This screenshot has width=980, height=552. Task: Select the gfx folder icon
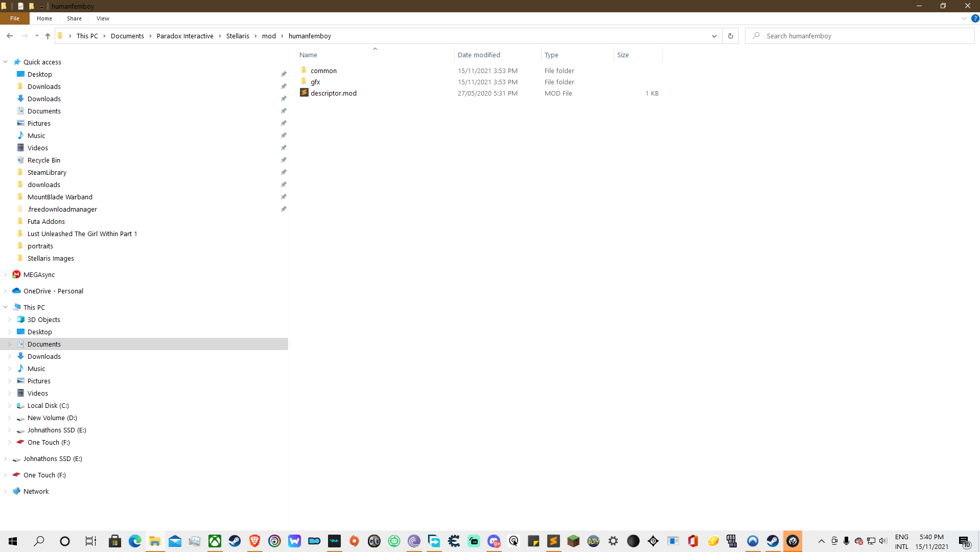point(304,81)
